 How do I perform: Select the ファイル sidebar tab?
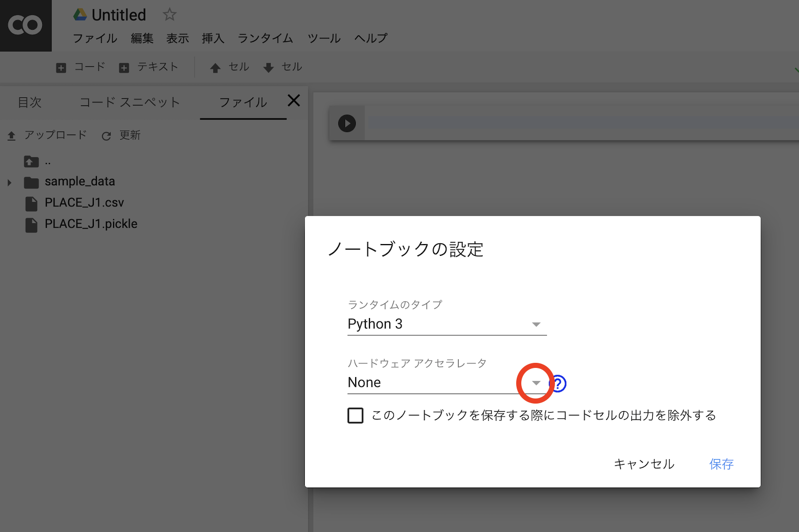(243, 102)
